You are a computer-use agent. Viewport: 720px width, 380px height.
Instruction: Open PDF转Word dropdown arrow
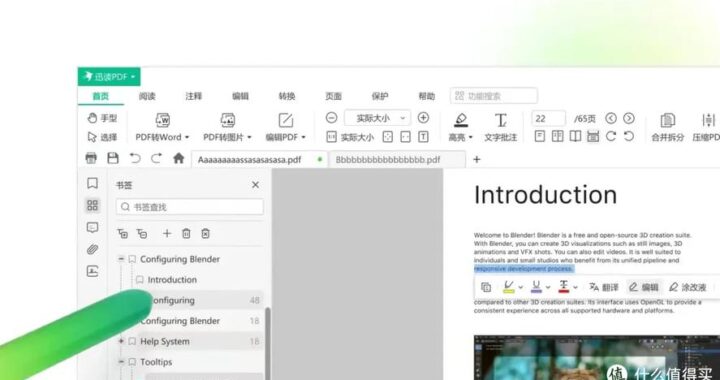coord(187,137)
